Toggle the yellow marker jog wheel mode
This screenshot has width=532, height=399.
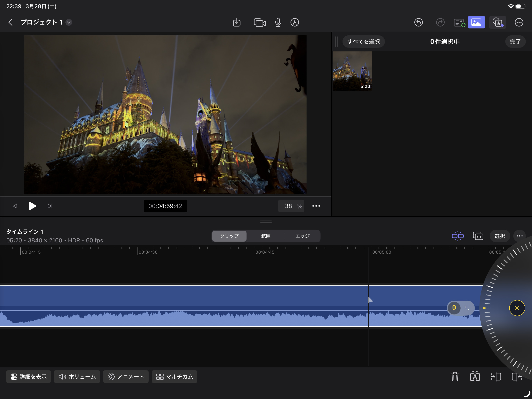tap(454, 308)
